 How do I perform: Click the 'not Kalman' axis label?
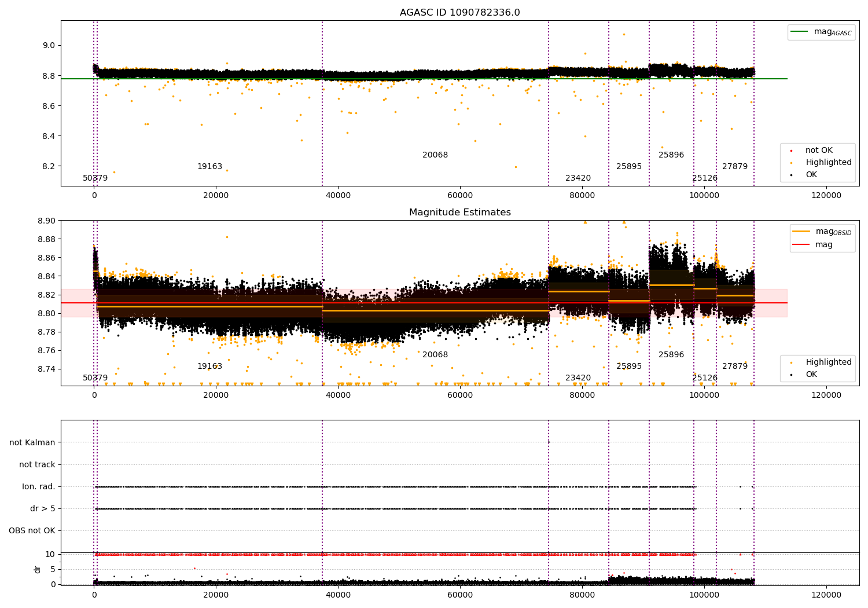click(x=32, y=442)
